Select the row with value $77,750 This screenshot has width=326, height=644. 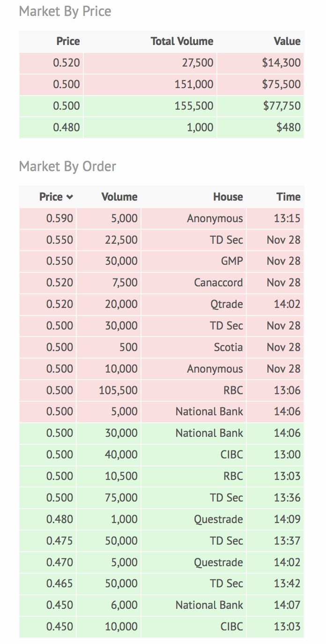click(x=161, y=106)
